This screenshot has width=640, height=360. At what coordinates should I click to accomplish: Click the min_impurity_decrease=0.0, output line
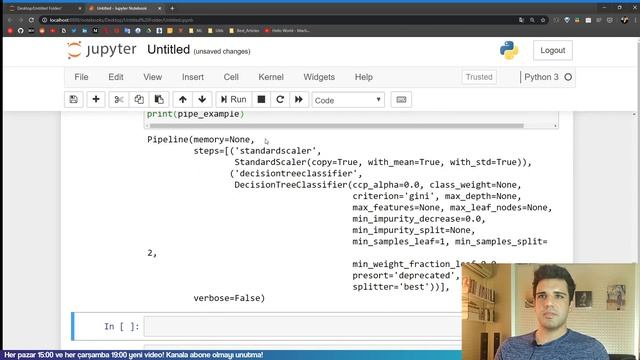click(419, 219)
